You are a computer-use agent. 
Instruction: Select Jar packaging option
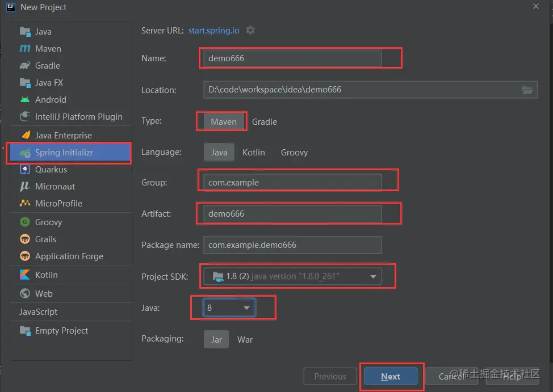coord(216,339)
